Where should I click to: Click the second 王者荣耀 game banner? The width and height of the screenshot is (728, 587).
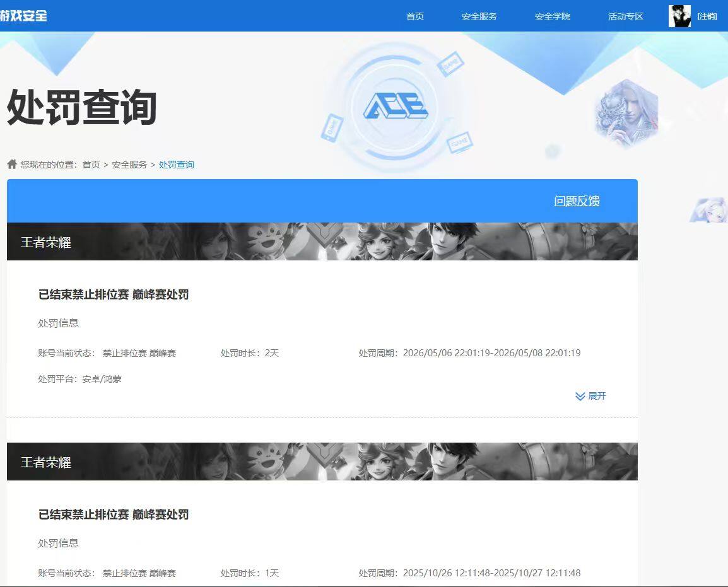click(322, 462)
